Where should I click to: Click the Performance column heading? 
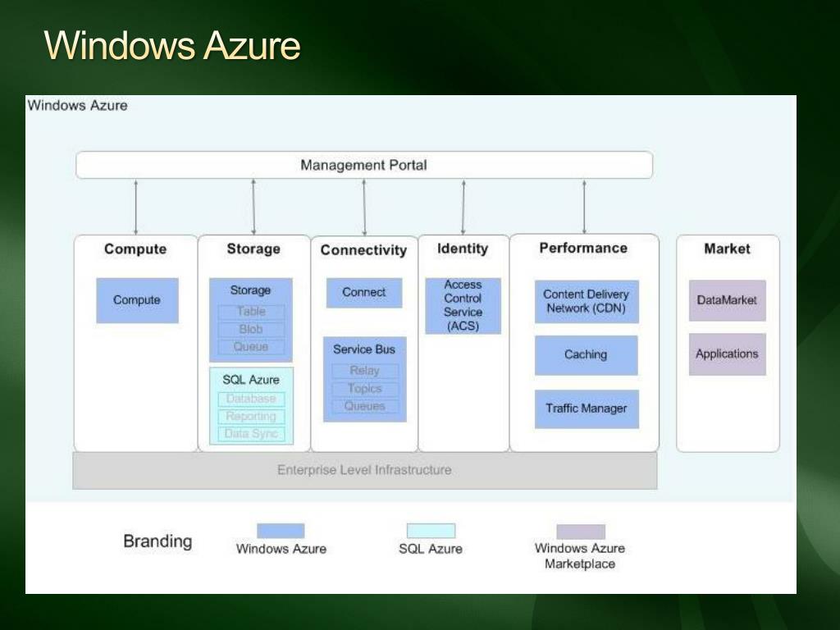583,248
